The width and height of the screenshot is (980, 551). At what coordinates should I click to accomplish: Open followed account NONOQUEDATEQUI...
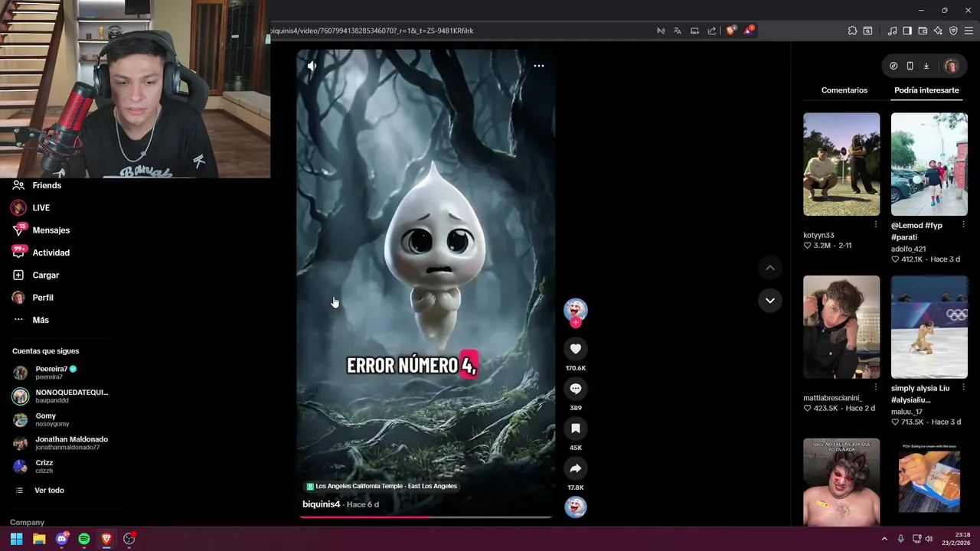tap(60, 396)
